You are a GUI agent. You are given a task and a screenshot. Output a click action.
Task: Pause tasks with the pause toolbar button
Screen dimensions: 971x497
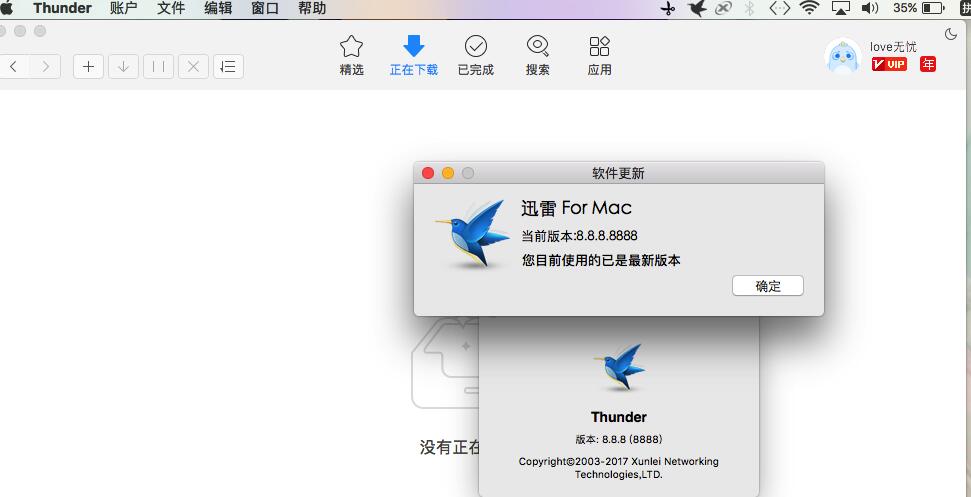pyautogui.click(x=159, y=66)
